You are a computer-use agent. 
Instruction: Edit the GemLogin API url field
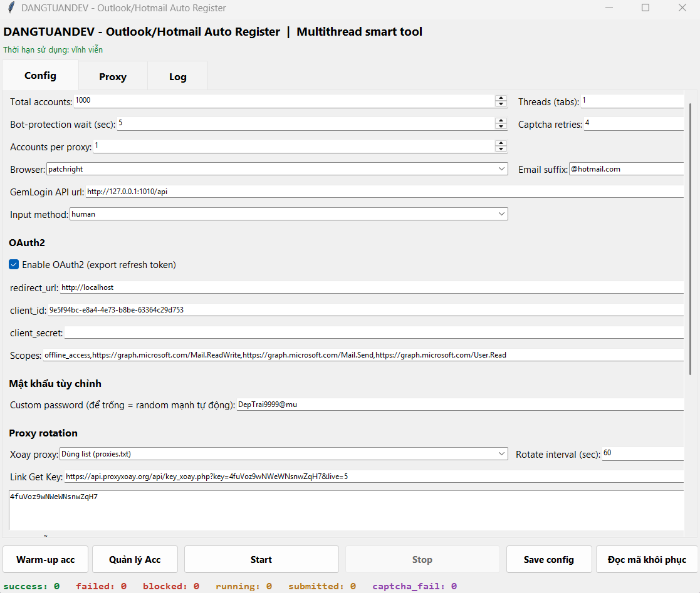pyautogui.click(x=384, y=192)
